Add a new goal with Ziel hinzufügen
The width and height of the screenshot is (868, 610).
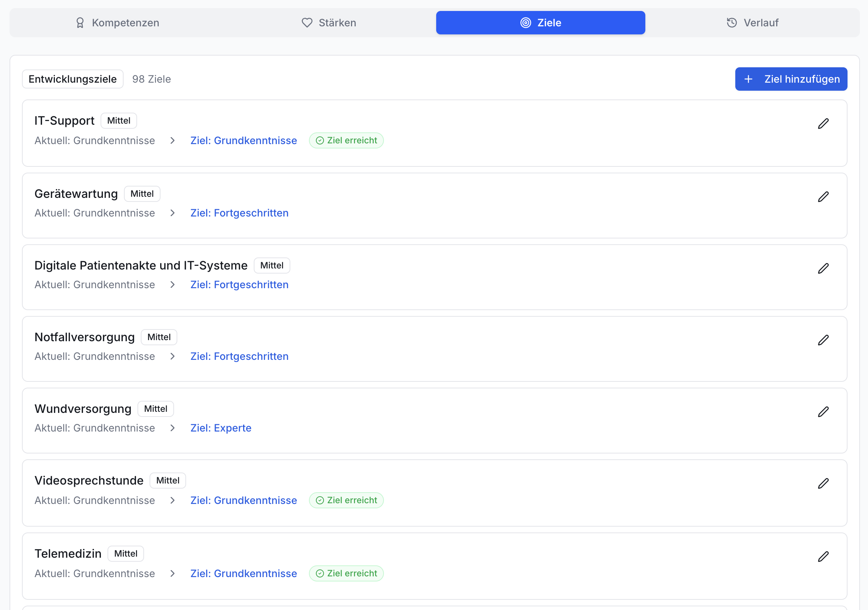(x=791, y=79)
